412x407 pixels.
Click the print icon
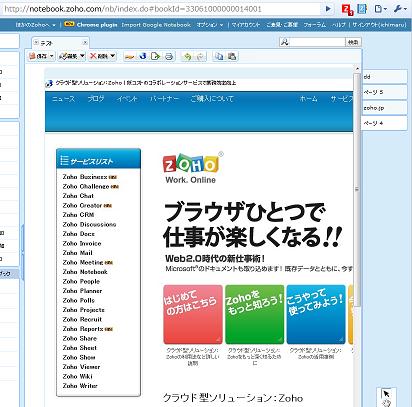point(169,56)
